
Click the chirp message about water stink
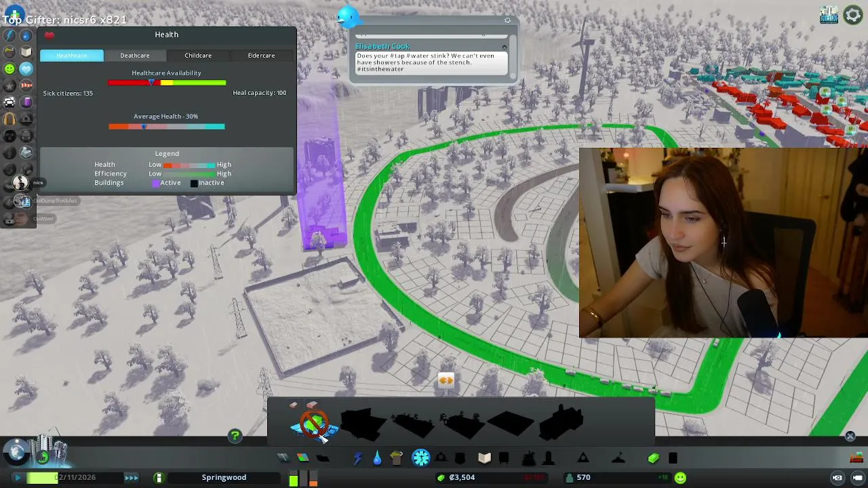pyautogui.click(x=431, y=62)
